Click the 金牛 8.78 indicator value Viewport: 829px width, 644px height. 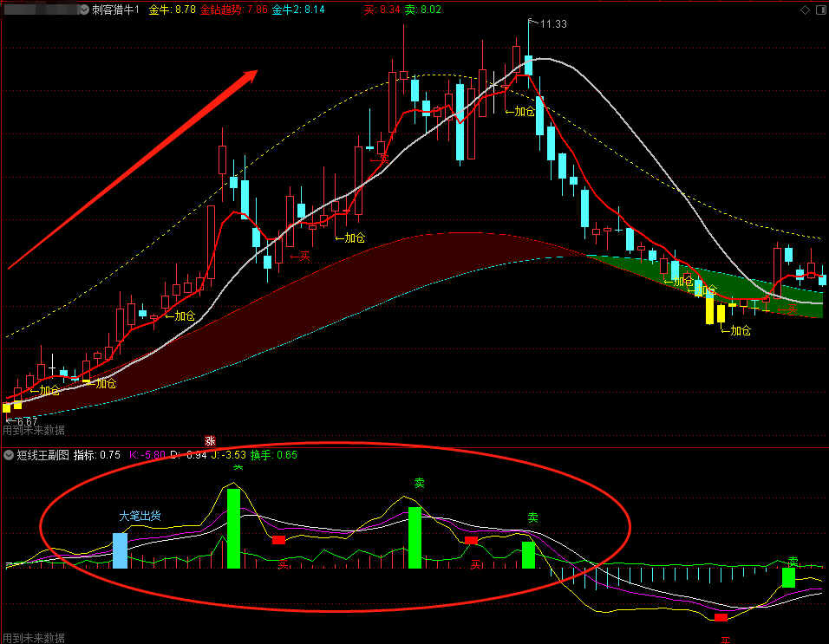[x=172, y=10]
